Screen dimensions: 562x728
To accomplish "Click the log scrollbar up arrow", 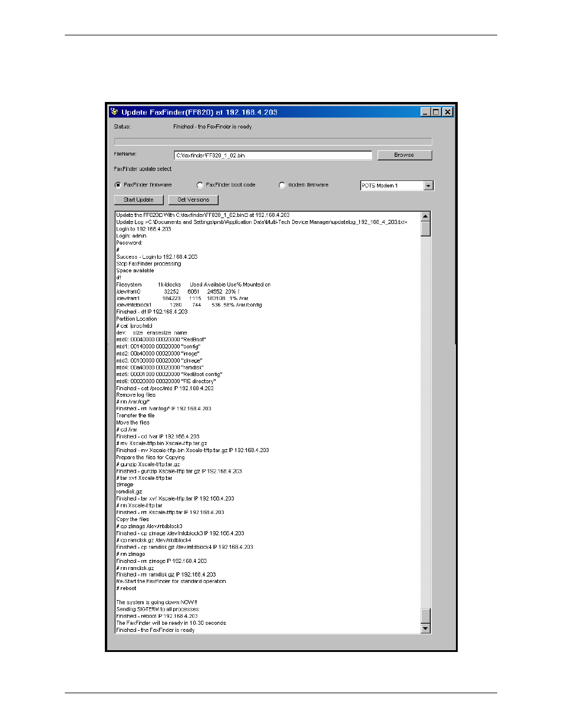I will coord(426,216).
